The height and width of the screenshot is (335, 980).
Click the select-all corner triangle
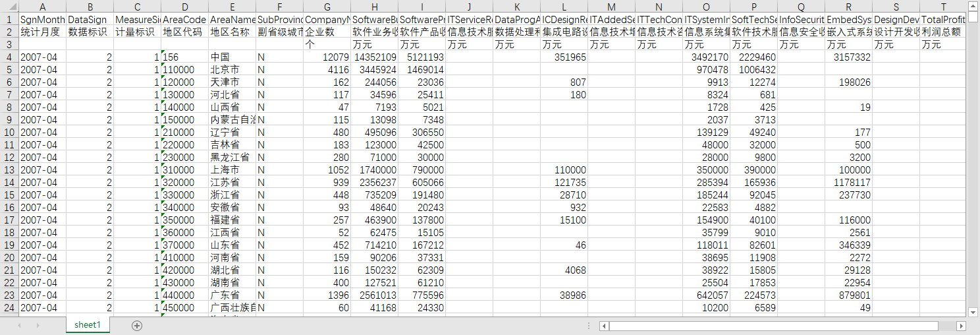click(9, 7)
